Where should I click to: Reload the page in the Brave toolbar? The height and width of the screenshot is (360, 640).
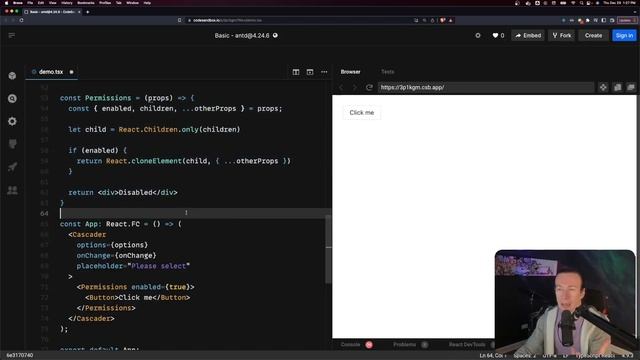(21, 20)
